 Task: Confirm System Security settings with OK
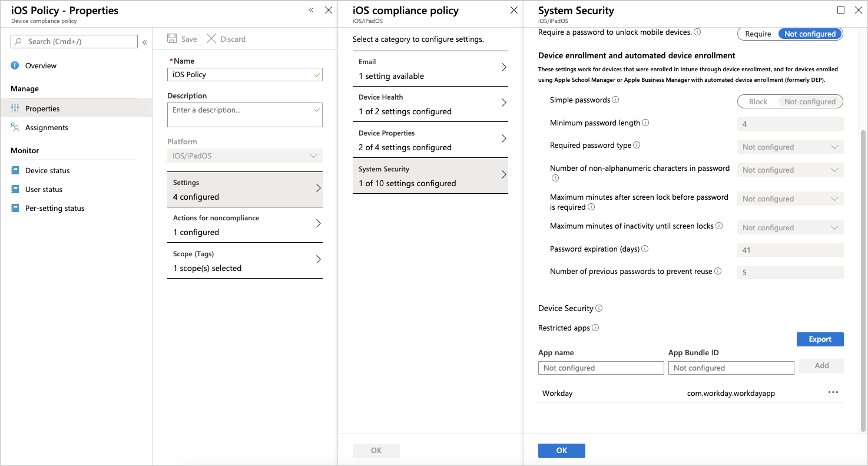(561, 450)
